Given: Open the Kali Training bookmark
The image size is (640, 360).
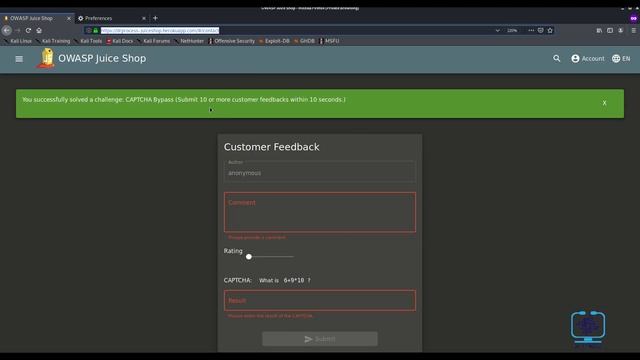Looking at the screenshot, I should [x=53, y=41].
